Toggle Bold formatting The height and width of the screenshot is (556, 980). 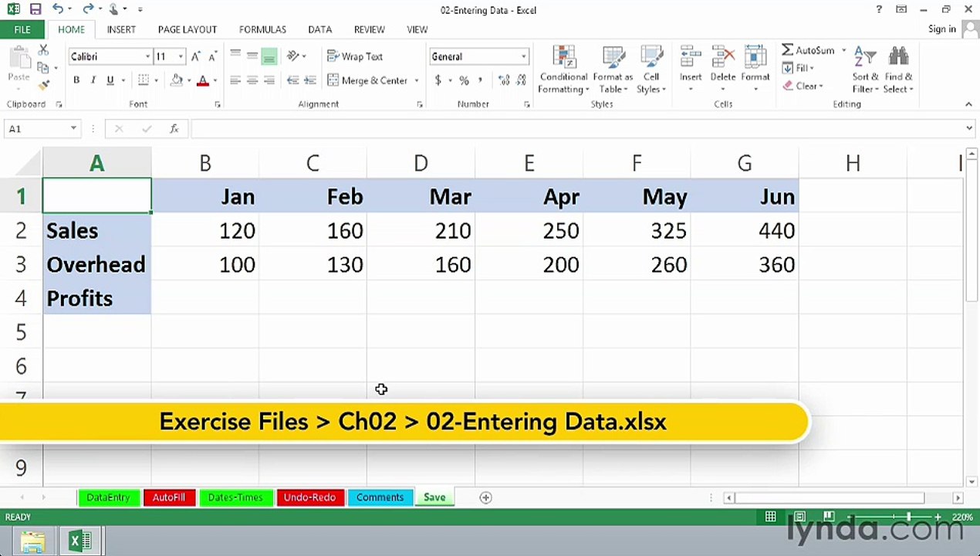coord(76,80)
